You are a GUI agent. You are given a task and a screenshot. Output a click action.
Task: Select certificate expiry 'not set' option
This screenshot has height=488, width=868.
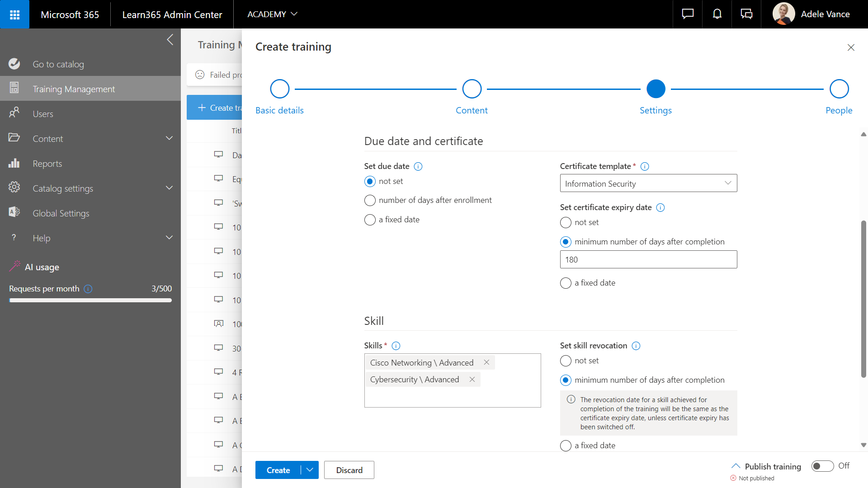coord(566,223)
